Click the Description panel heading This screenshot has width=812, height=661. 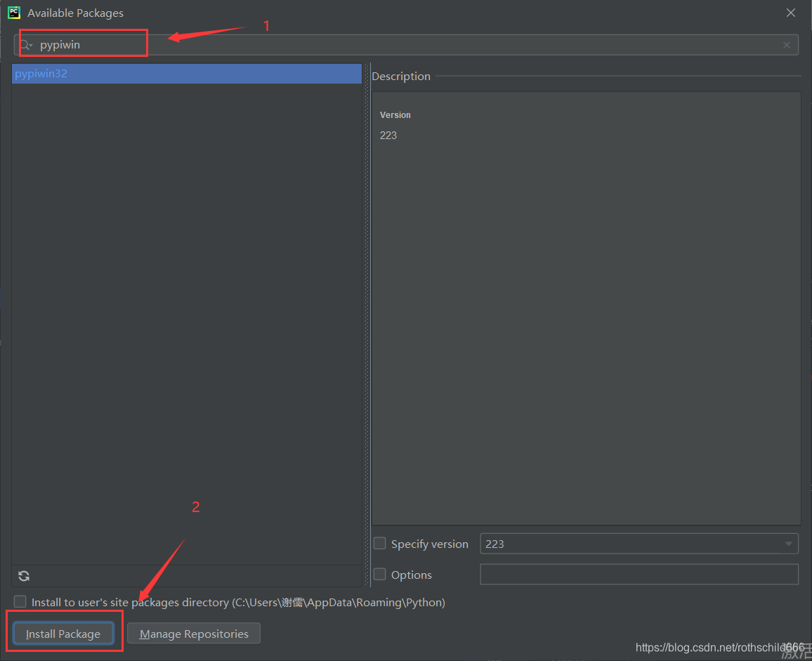[x=401, y=76]
